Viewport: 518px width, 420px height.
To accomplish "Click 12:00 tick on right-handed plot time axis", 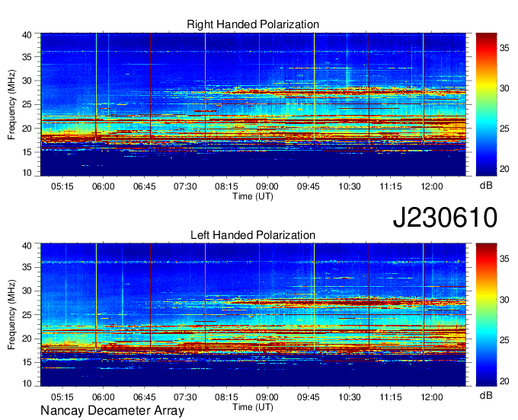I will coord(432,186).
